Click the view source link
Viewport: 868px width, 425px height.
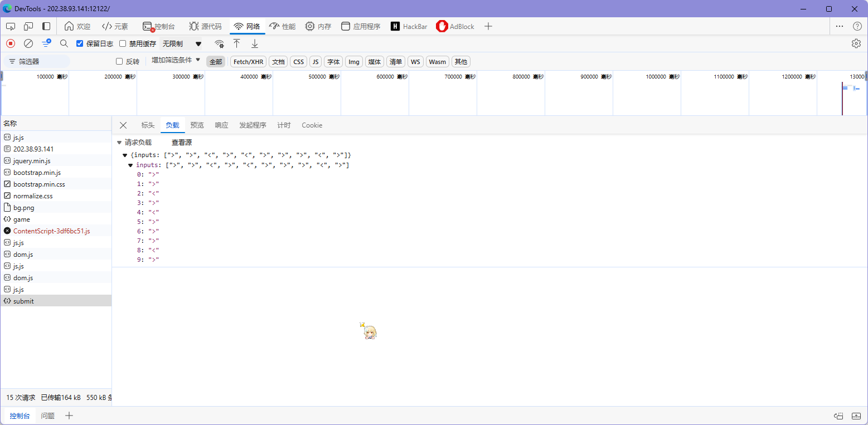(x=182, y=143)
